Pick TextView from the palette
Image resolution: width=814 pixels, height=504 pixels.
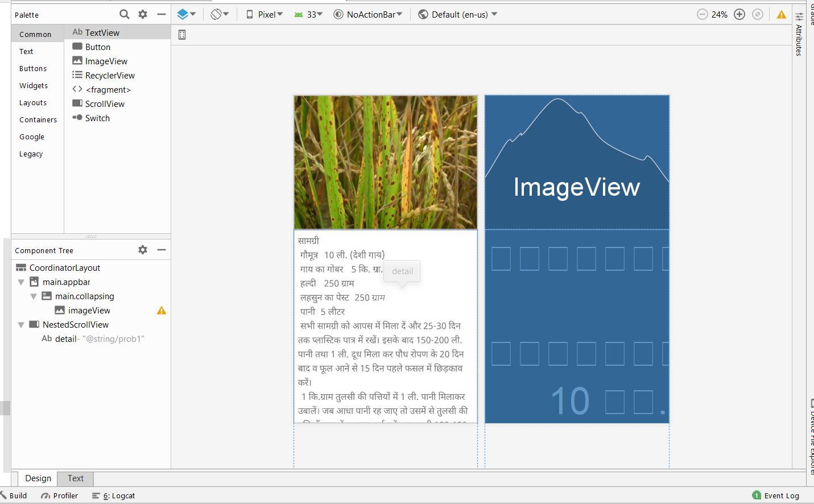coord(118,32)
